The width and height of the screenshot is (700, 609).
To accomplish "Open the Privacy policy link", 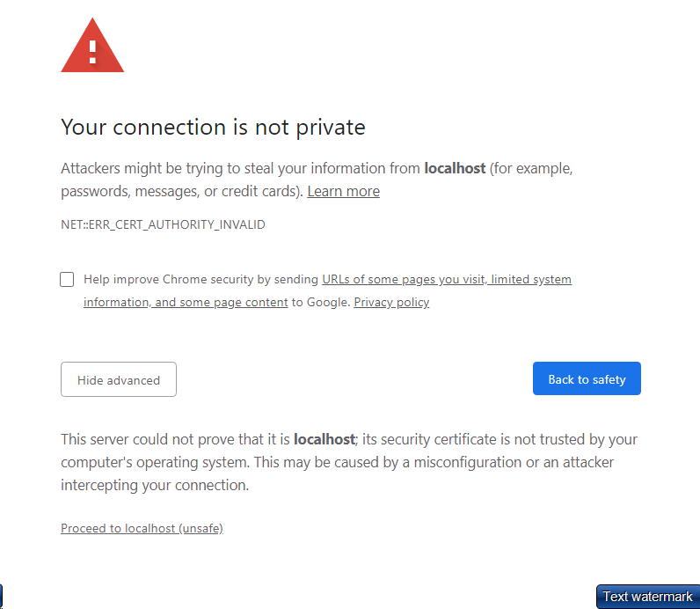I will click(391, 302).
